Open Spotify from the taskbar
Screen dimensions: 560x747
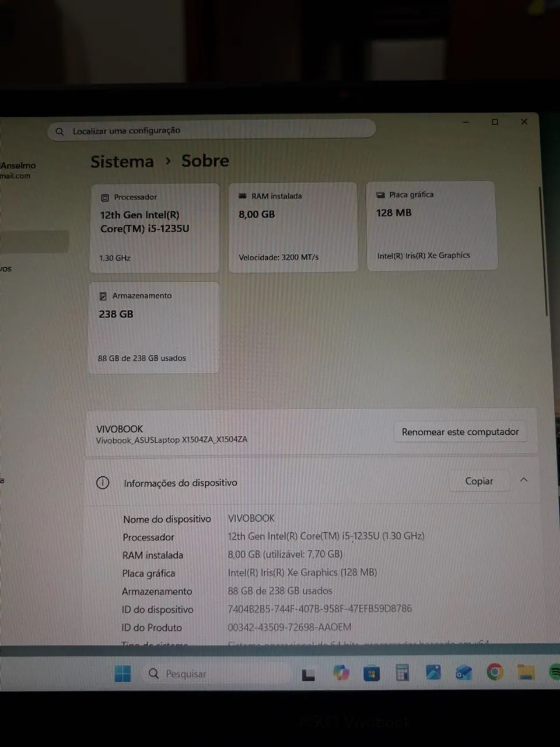coord(555,672)
